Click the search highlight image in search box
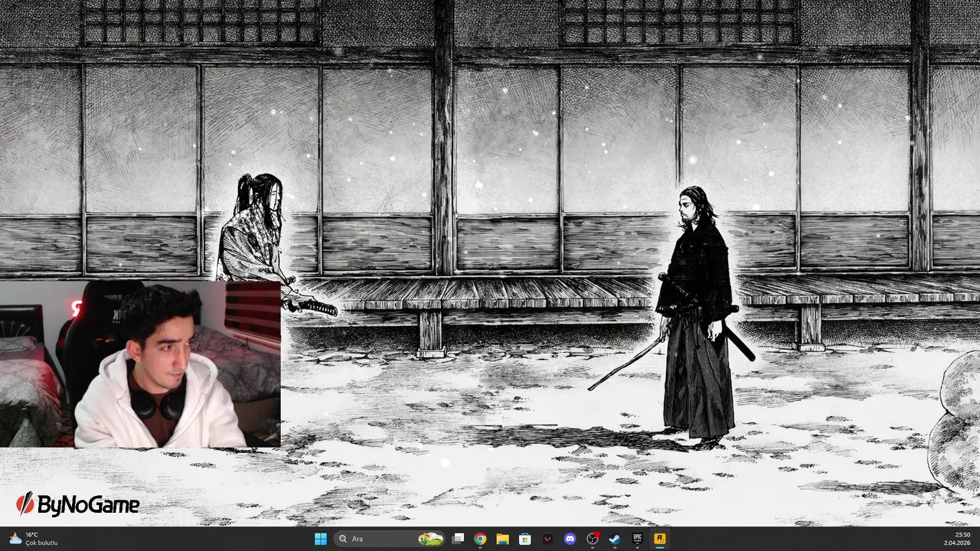Viewport: 980px width, 551px height. pyautogui.click(x=431, y=539)
